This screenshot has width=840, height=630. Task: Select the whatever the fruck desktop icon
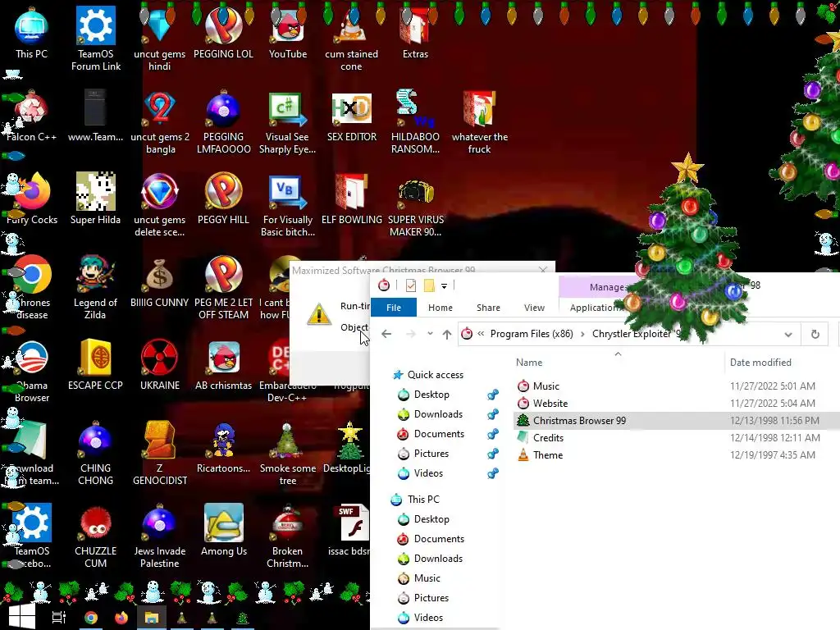click(479, 122)
